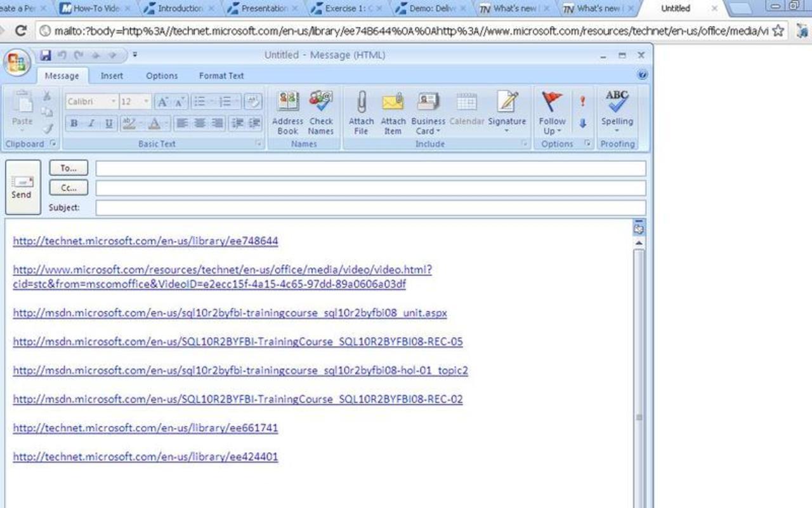Open the Options group dialog launcher
This screenshot has height=508, width=812.
587,144
